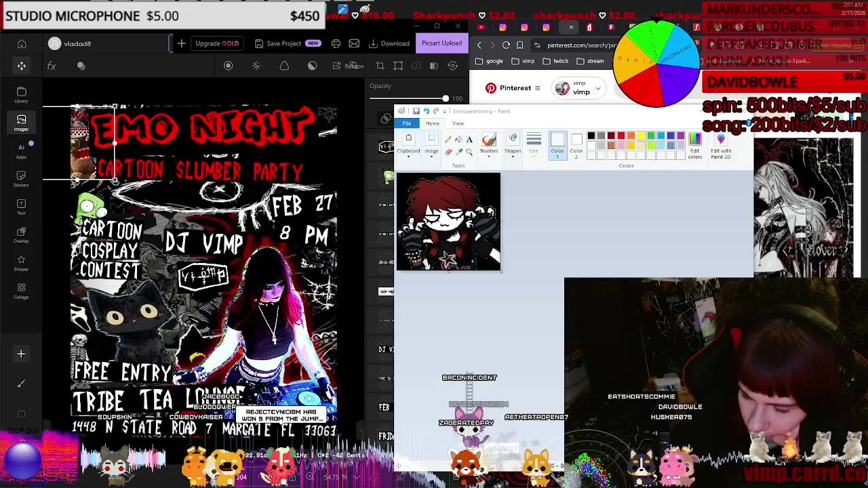
Task: Click Paint's Save icon in title bar
Action: 416,111
